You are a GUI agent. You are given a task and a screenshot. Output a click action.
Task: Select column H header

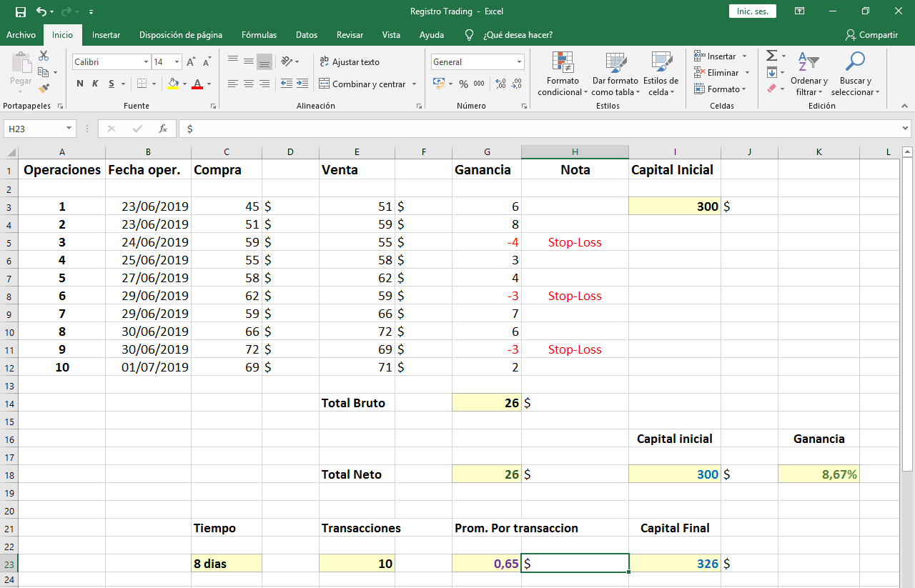click(x=575, y=151)
